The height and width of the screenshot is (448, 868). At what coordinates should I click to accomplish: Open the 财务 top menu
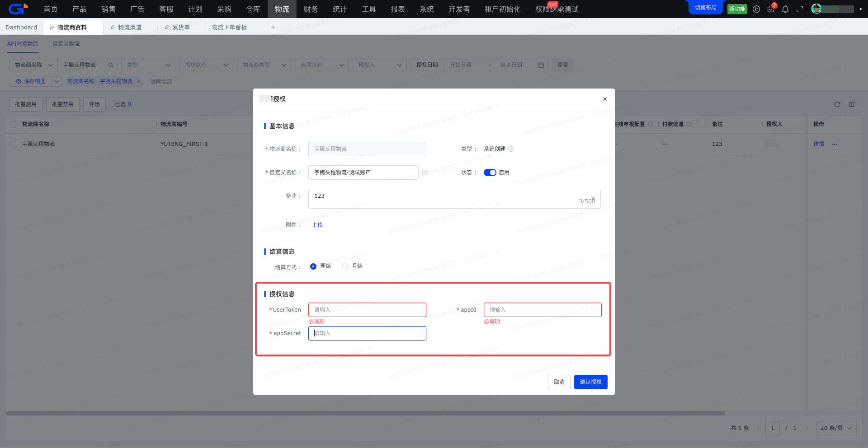click(311, 9)
